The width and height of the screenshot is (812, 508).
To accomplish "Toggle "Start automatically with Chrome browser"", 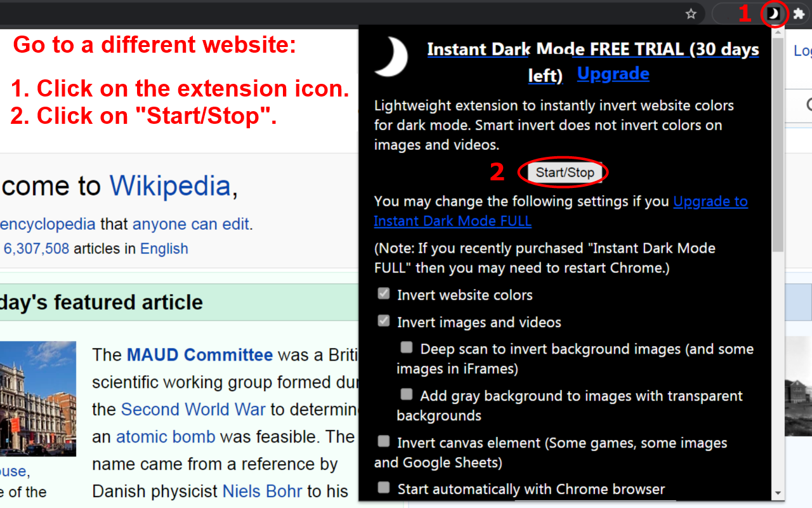I will tap(384, 487).
